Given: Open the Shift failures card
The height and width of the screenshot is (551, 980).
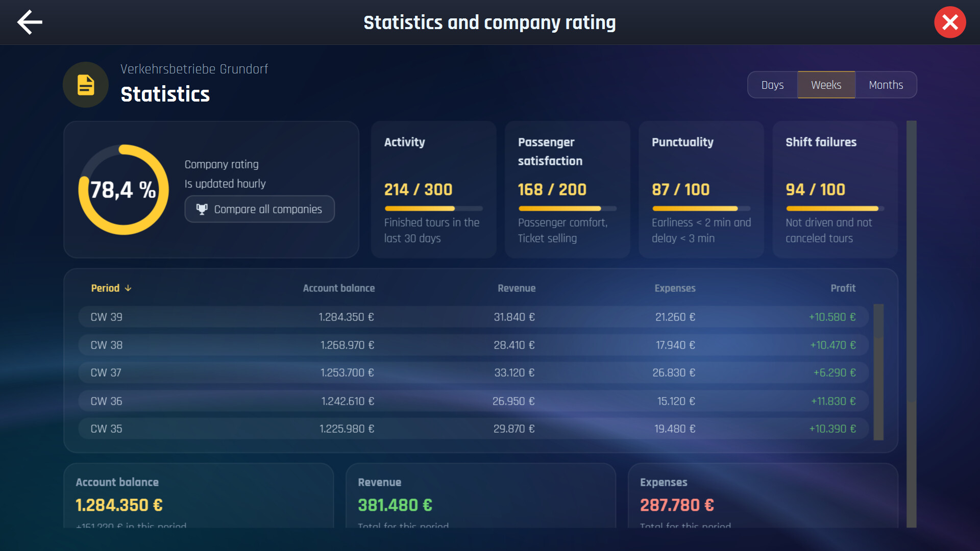Looking at the screenshot, I should (835, 189).
